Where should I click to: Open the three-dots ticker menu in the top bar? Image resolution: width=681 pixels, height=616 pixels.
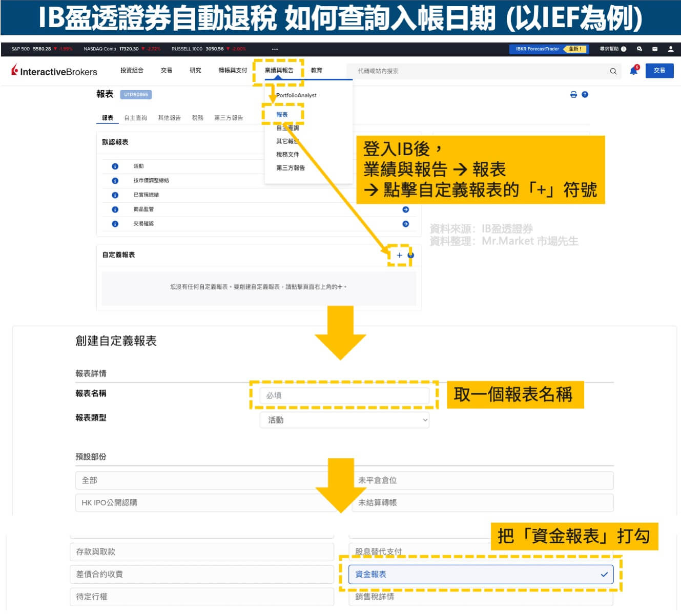click(x=275, y=49)
